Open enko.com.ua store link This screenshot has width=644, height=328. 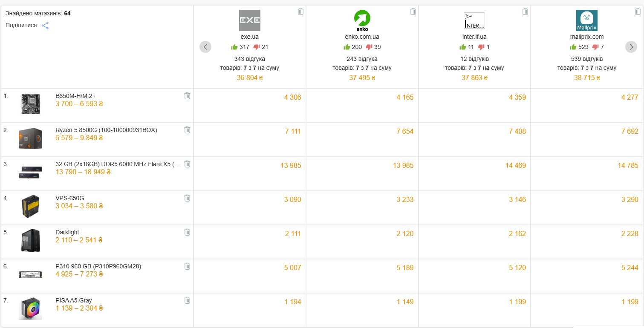[362, 37]
